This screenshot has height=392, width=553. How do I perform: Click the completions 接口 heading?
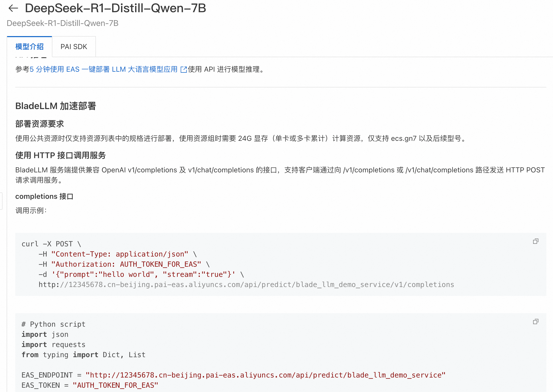(x=44, y=196)
